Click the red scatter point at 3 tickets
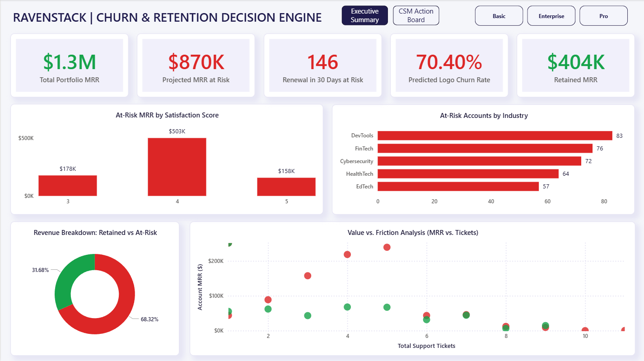 pyautogui.click(x=308, y=276)
